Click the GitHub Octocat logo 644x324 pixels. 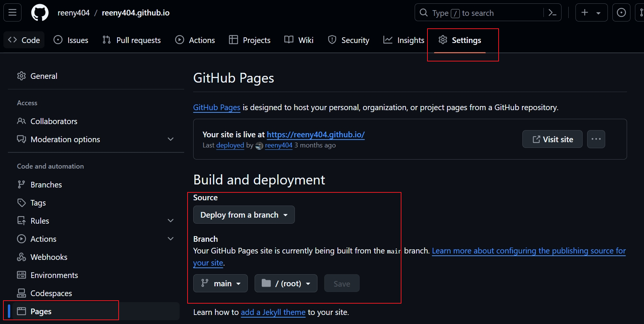(40, 13)
